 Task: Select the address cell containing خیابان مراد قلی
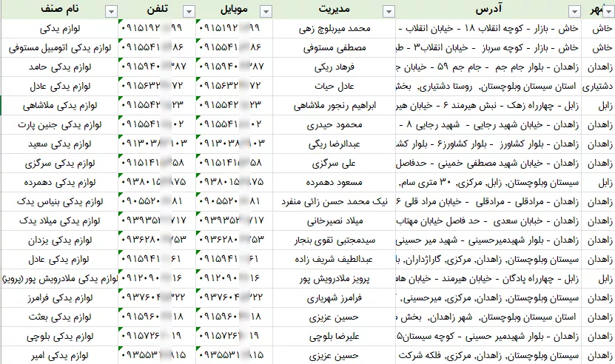tap(488, 202)
